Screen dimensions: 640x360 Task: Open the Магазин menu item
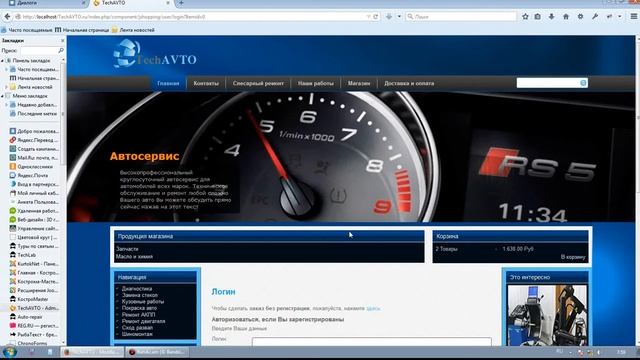coord(359,83)
